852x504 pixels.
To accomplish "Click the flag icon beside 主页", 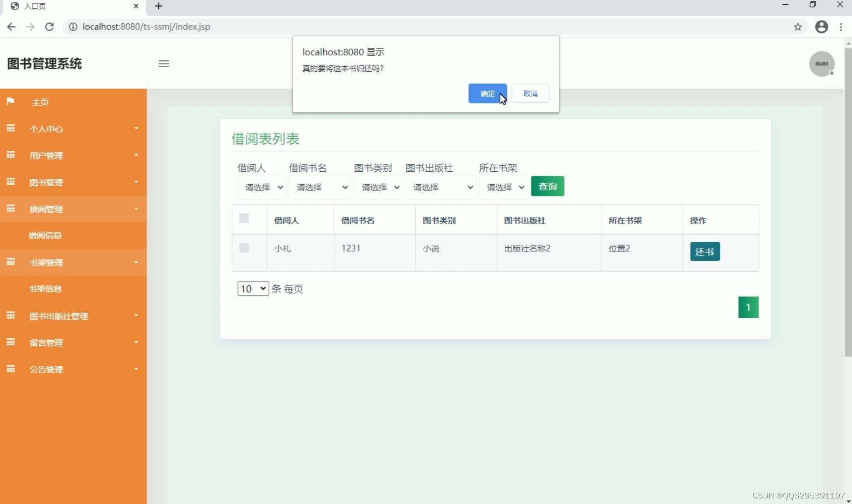I will click(10, 101).
